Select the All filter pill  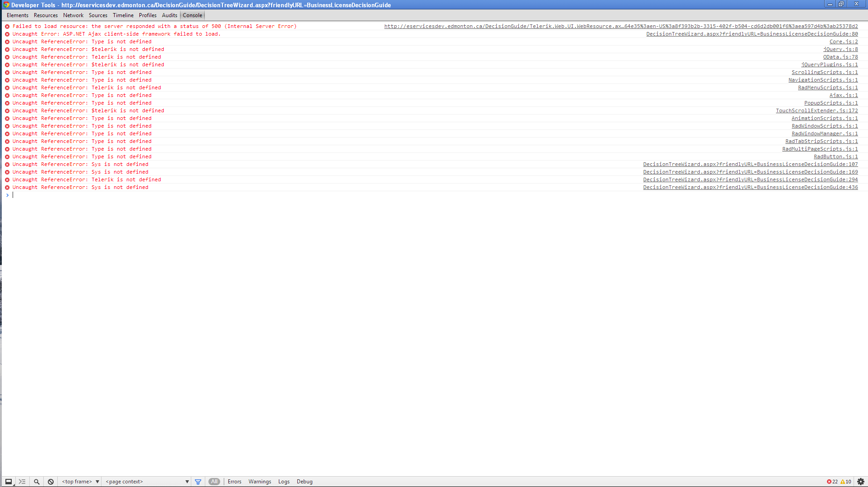click(214, 482)
